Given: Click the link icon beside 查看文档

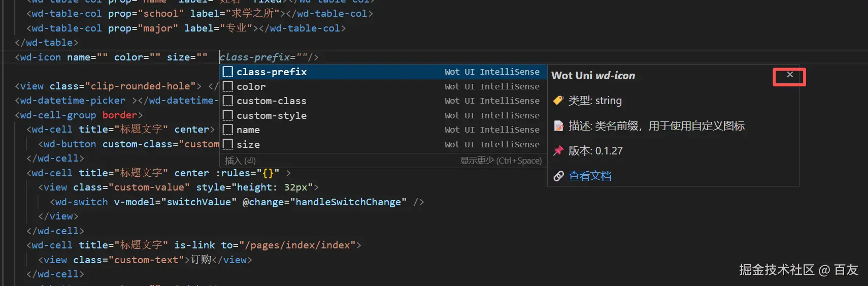Looking at the screenshot, I should pos(558,176).
